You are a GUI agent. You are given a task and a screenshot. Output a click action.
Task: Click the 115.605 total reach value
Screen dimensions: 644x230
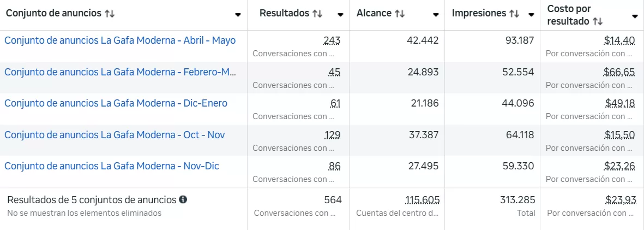pos(422,200)
